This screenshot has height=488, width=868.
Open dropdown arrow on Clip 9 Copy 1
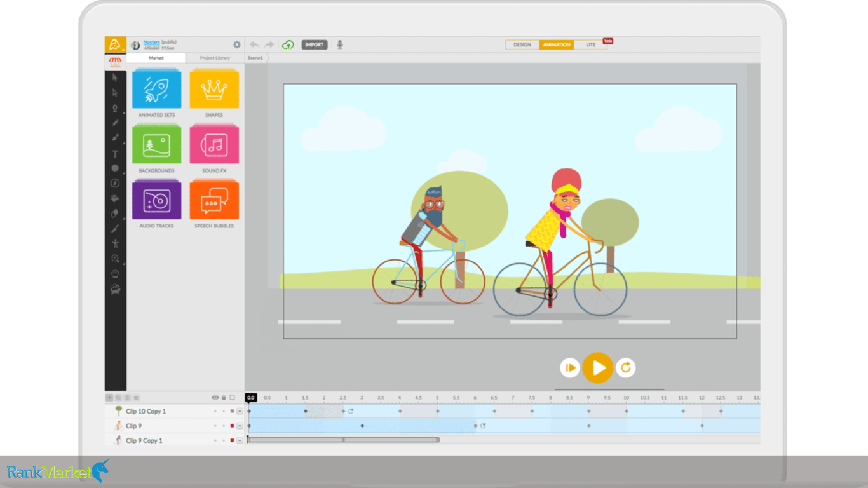[x=240, y=440]
